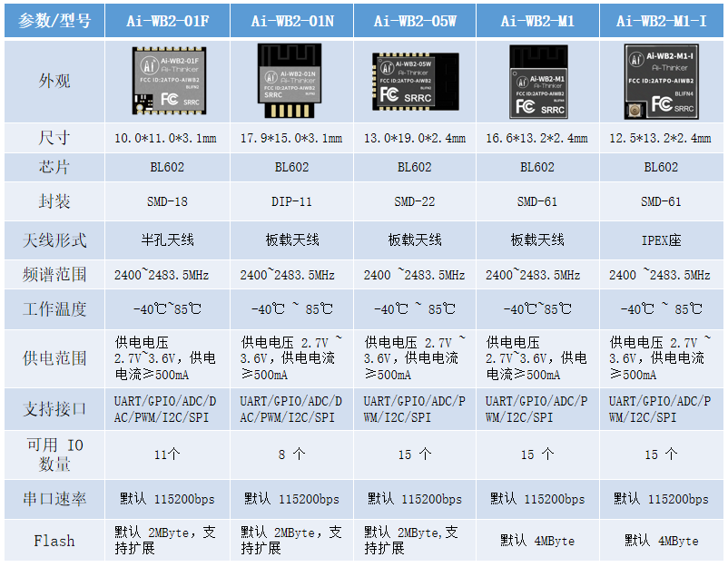Click BL602 in the Ai-WB2-01N column
This screenshot has width=728, height=567.
(x=291, y=167)
